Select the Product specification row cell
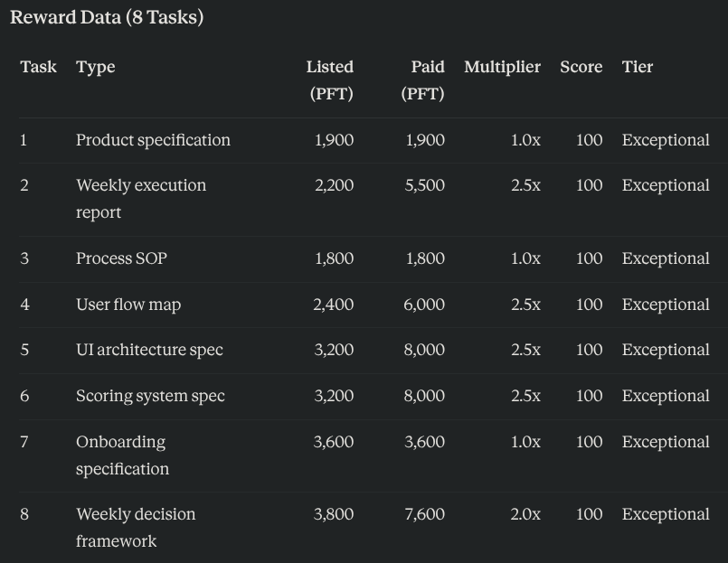Image resolution: width=728 pixels, height=563 pixels. (x=153, y=140)
